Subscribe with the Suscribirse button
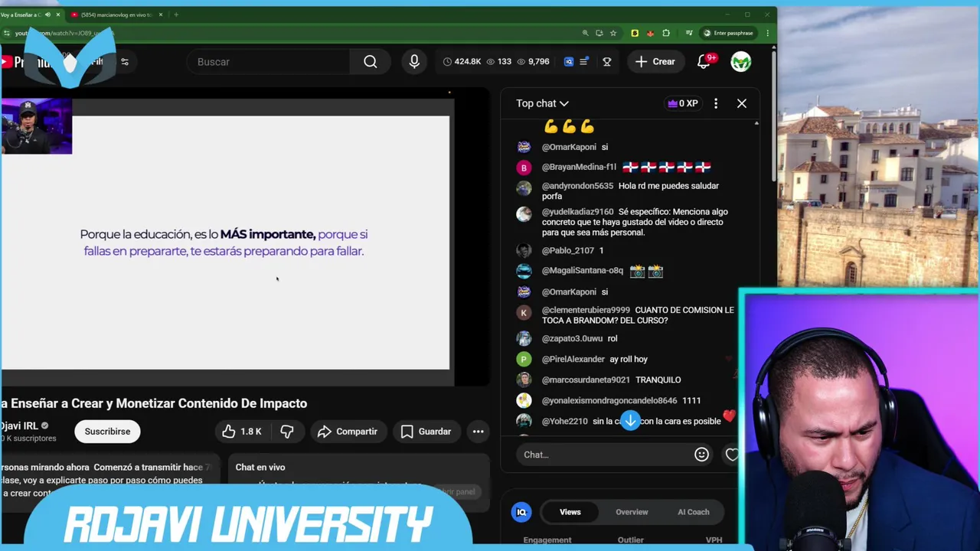The width and height of the screenshot is (980, 551). pos(107,432)
